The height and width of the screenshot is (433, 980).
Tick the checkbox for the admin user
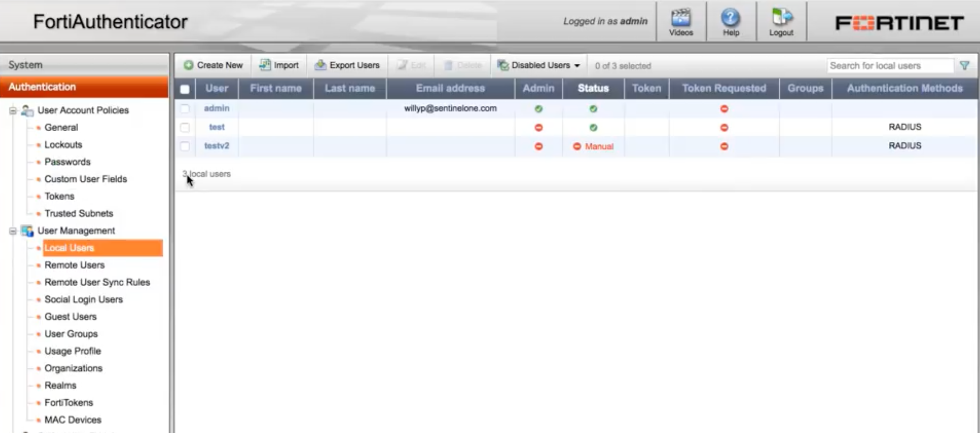pos(185,108)
